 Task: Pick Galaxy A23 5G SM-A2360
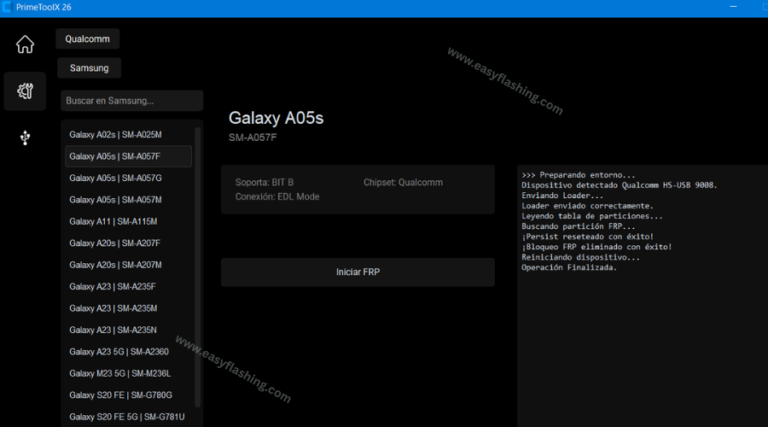tap(128, 352)
